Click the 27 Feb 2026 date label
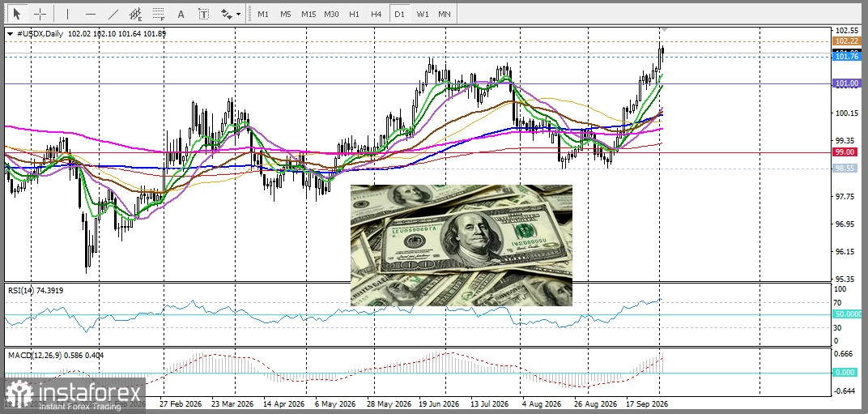868x414 pixels. pyautogui.click(x=180, y=404)
